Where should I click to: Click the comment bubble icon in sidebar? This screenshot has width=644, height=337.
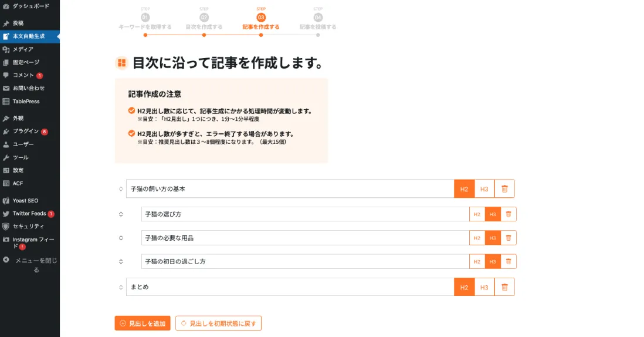(x=6, y=75)
